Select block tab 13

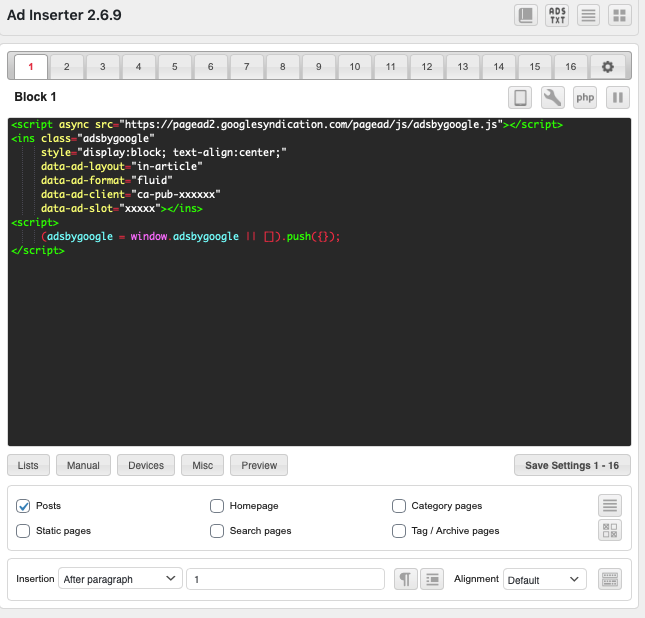coord(463,67)
